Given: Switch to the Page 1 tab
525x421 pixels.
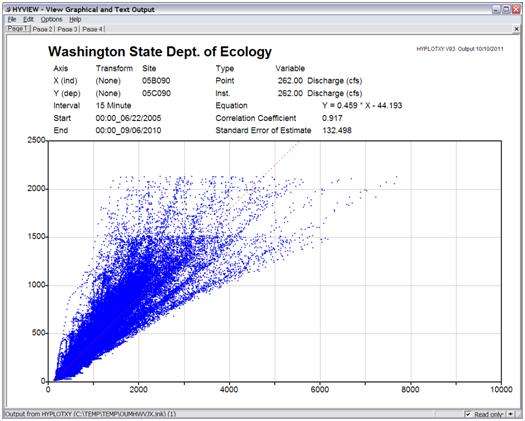Looking at the screenshot, I should pos(17,29).
